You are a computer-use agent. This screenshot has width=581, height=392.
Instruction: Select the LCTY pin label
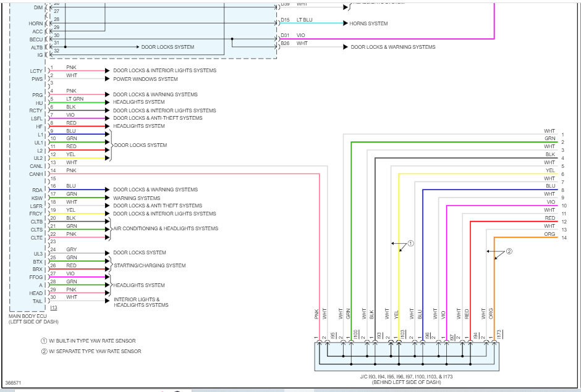[x=36, y=71]
